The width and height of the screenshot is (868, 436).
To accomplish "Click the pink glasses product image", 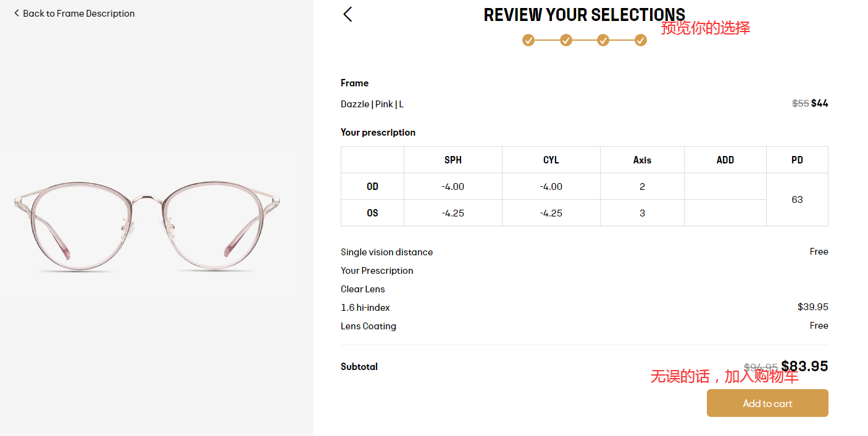I will (x=147, y=226).
